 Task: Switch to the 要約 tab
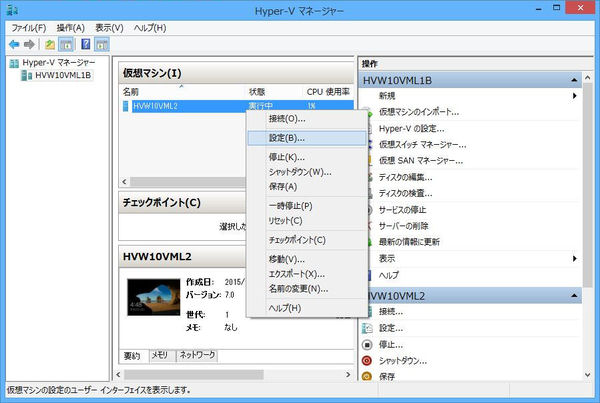[x=132, y=356]
